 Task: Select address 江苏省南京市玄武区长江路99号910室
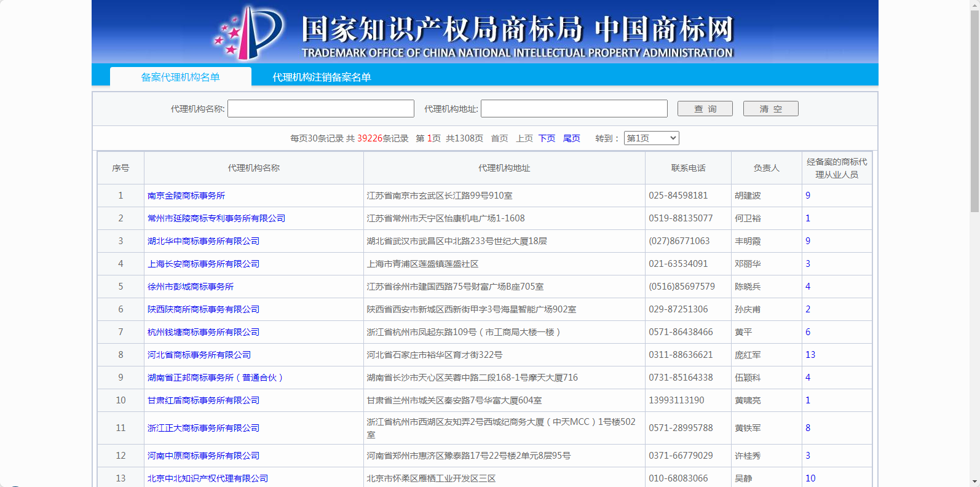pyautogui.click(x=440, y=196)
